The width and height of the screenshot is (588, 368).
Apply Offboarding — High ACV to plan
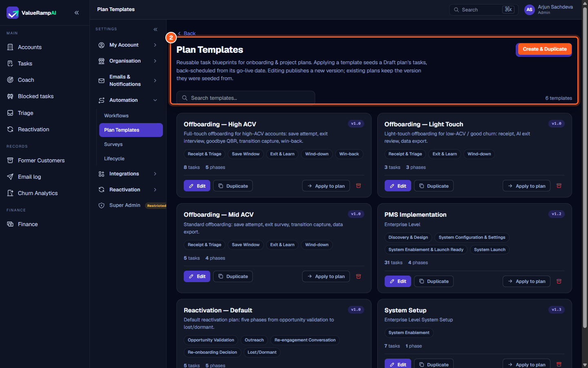tap(326, 186)
